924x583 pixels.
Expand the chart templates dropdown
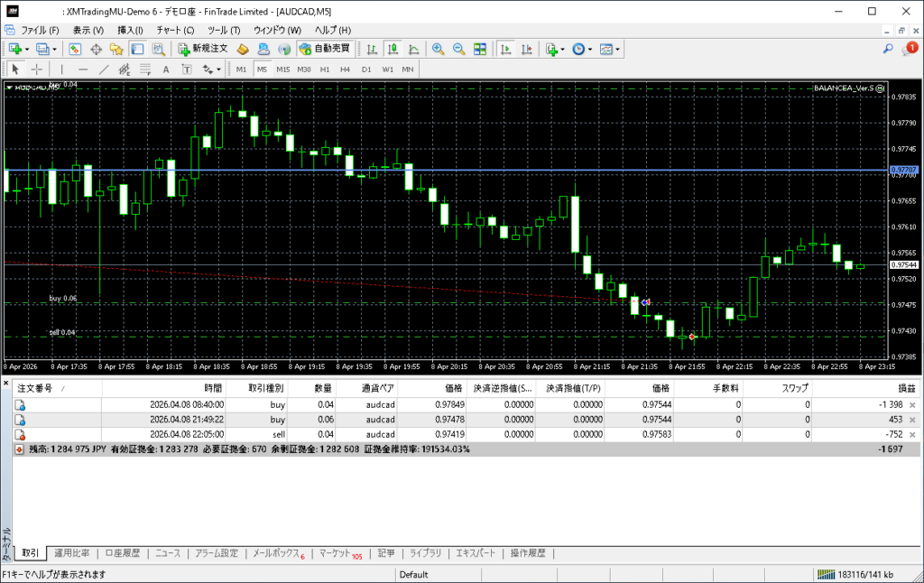618,49
